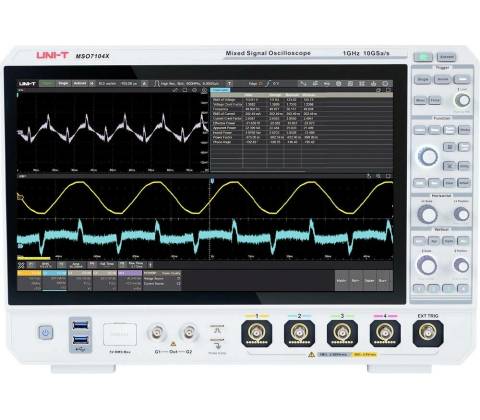Select the Horizontal Position knob
480x420 pixels.
click(x=462, y=214)
